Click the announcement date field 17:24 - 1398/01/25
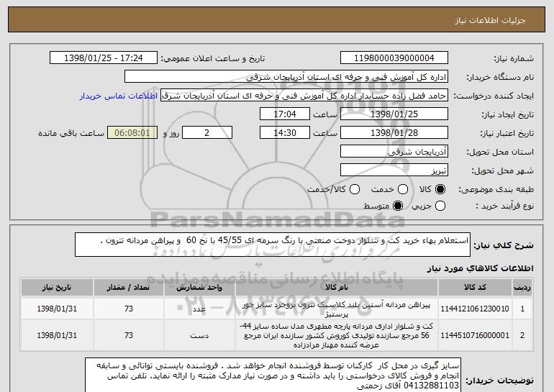The height and width of the screenshot is (392, 554). 104,58
